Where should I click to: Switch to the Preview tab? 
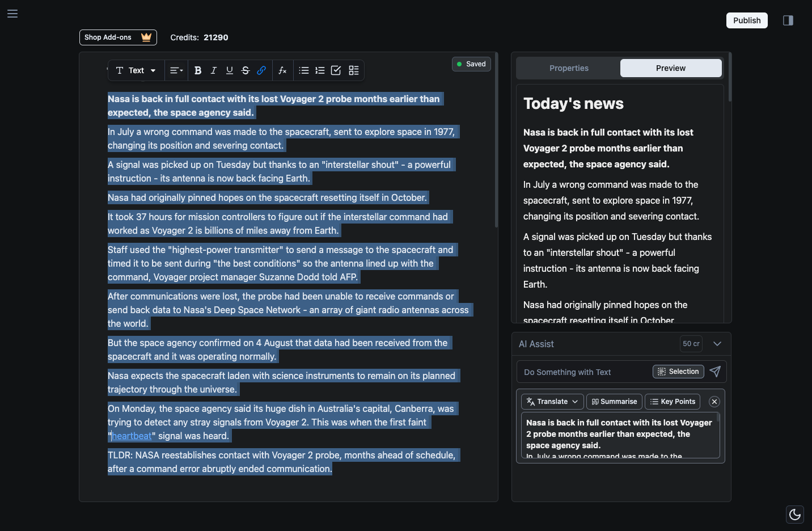[671, 68]
